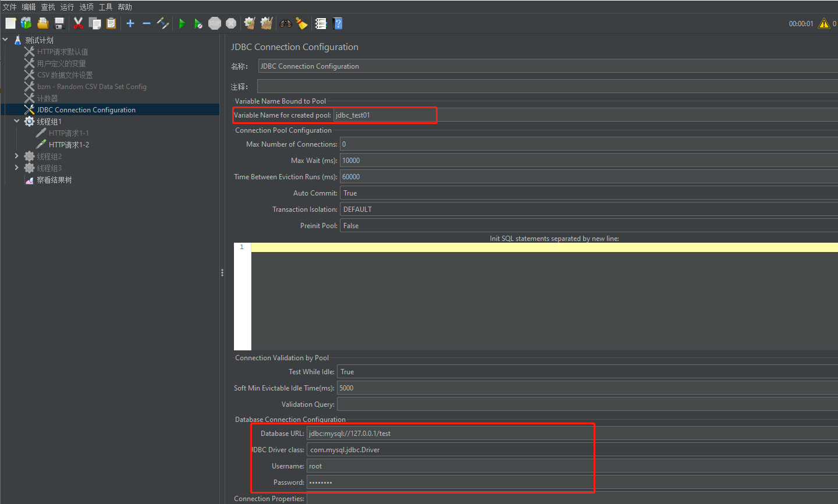Click the Soft Min Evictable Idle Time field
This screenshot has height=504, width=838.
pos(588,388)
